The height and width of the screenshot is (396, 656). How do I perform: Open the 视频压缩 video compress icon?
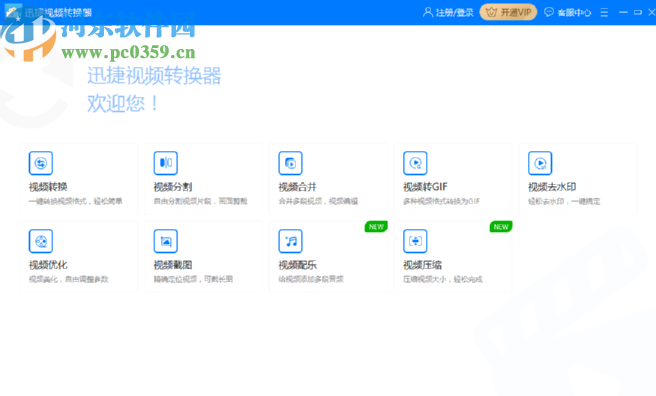pos(415,241)
